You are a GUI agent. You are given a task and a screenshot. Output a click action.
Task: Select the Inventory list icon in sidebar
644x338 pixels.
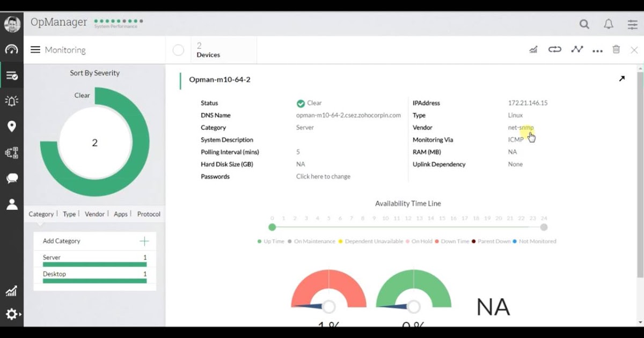12,76
